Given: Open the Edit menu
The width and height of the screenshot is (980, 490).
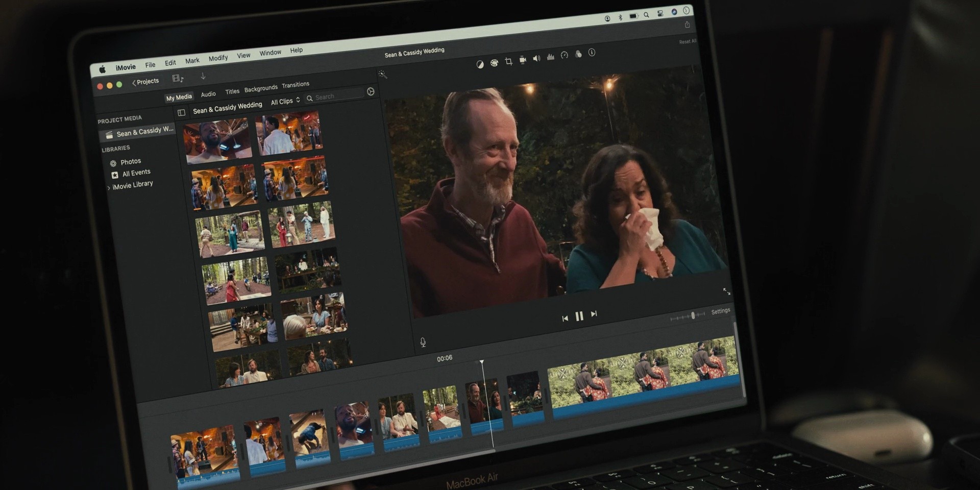Looking at the screenshot, I should (x=170, y=63).
